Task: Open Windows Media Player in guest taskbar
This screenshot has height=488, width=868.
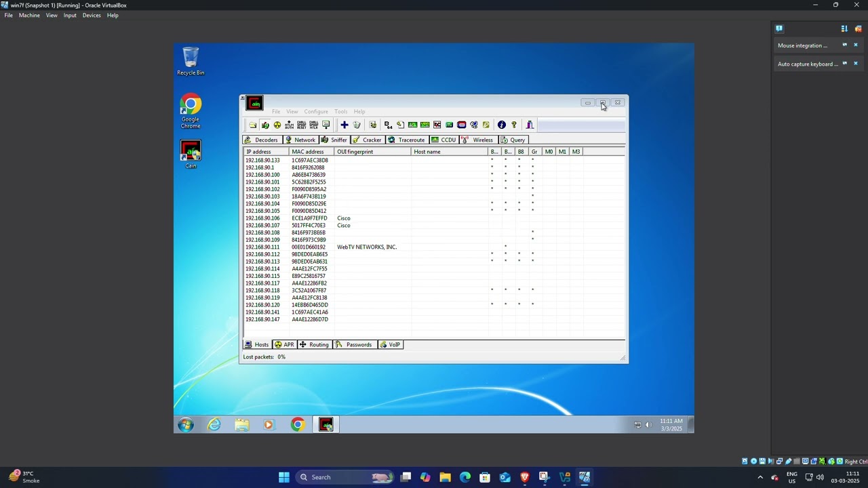Action: 269,425
